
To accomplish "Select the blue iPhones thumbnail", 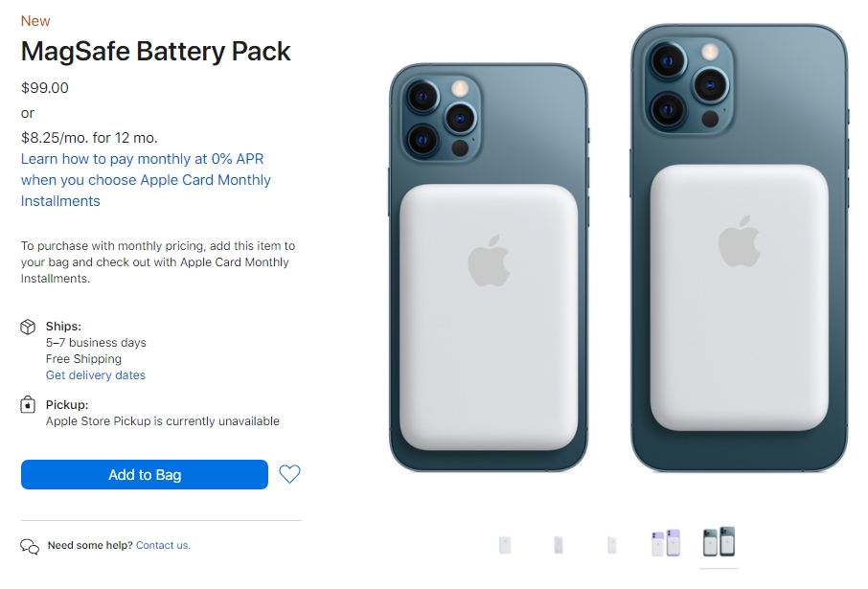I will coord(719,542).
